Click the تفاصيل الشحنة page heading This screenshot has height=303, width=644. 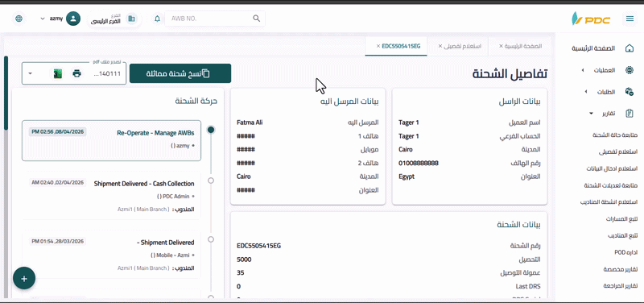click(x=510, y=74)
